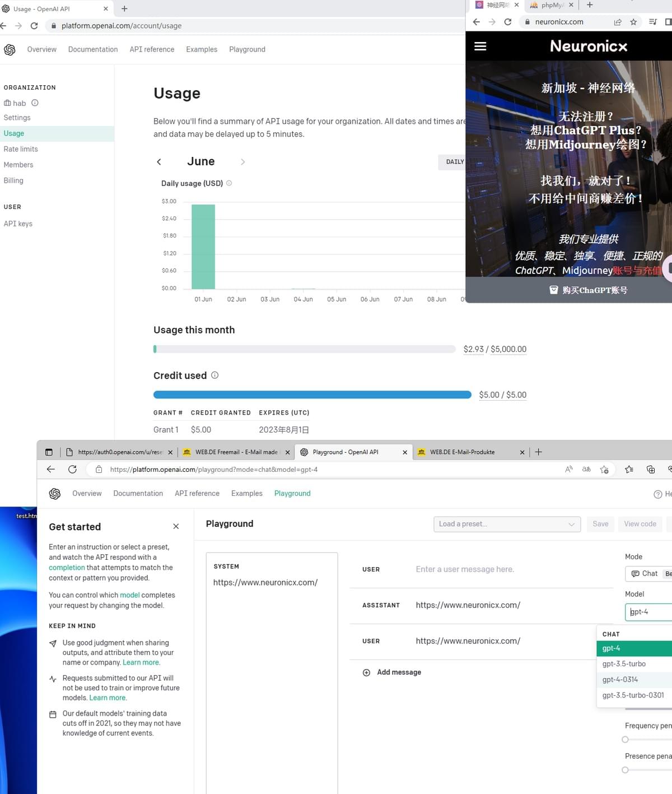Open Help icon in Playground header
The image size is (672, 794).
tap(658, 494)
